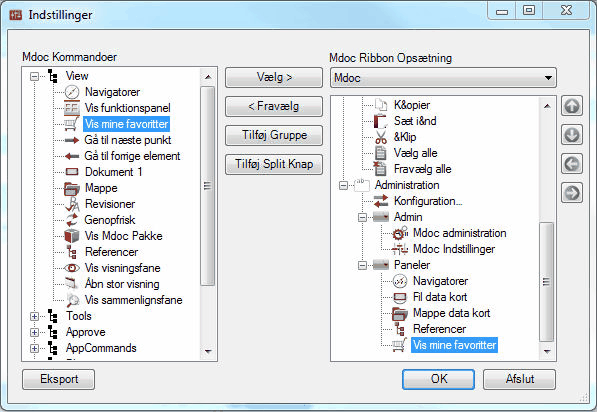Screen dimensions: 597x412
Task: Select Konfiguration... in ribbon tree
Action: tap(428, 201)
